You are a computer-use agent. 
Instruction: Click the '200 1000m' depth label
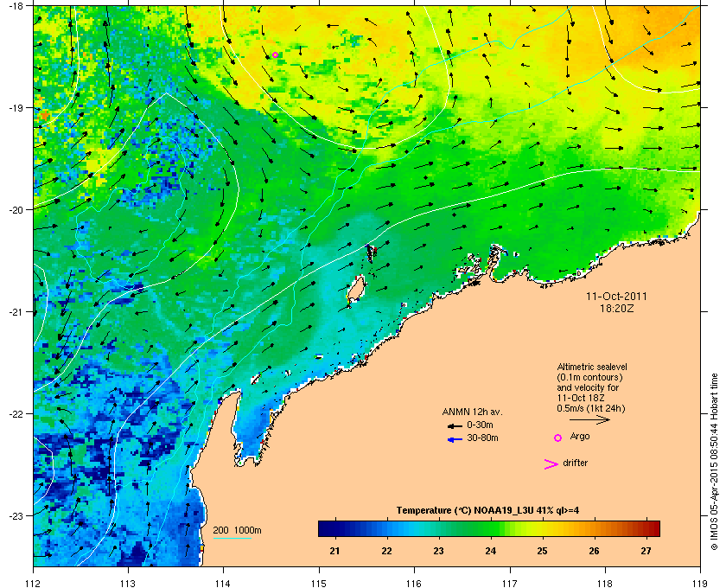pyautogui.click(x=237, y=530)
